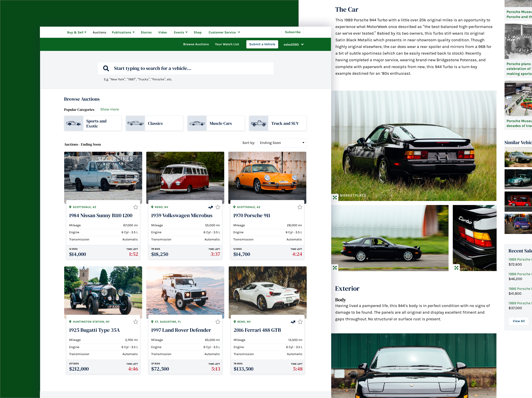Expand the Turbo taillight close-up photo

(x=456, y=268)
